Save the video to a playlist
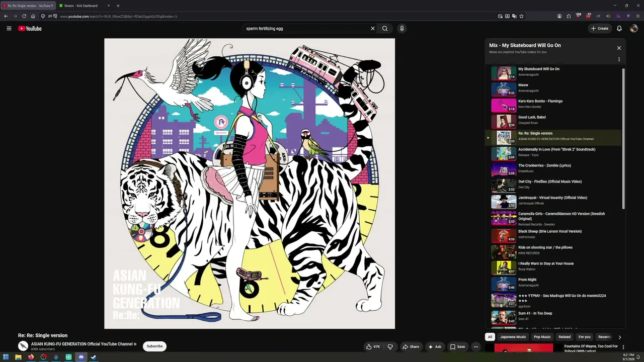The height and width of the screenshot is (362, 644). click(x=457, y=346)
